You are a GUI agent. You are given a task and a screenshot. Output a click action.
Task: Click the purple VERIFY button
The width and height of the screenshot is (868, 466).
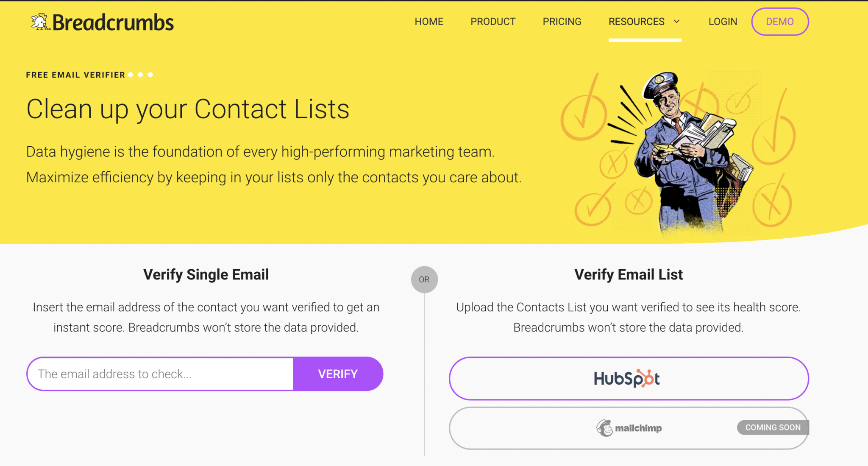[338, 374]
